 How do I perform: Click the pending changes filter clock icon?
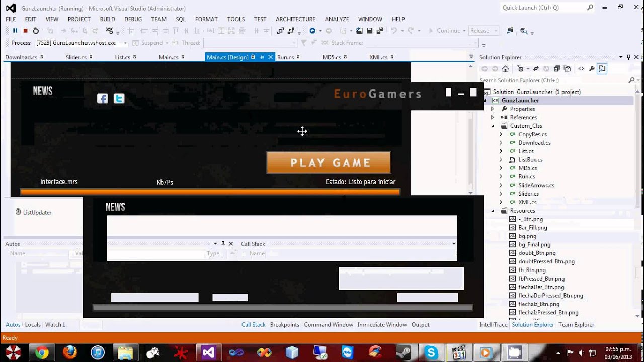click(522, 69)
